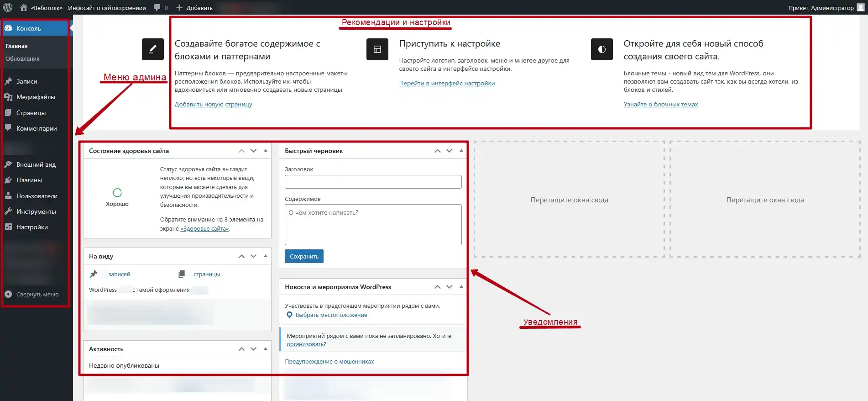Screen dimensions: 868x401
Task: Select the Главная submenu item
Action: (x=16, y=46)
